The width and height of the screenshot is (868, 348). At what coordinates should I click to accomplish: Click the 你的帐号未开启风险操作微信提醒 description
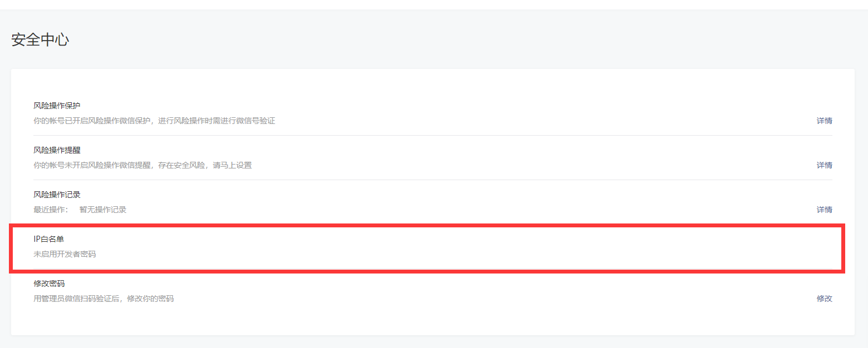click(x=142, y=165)
